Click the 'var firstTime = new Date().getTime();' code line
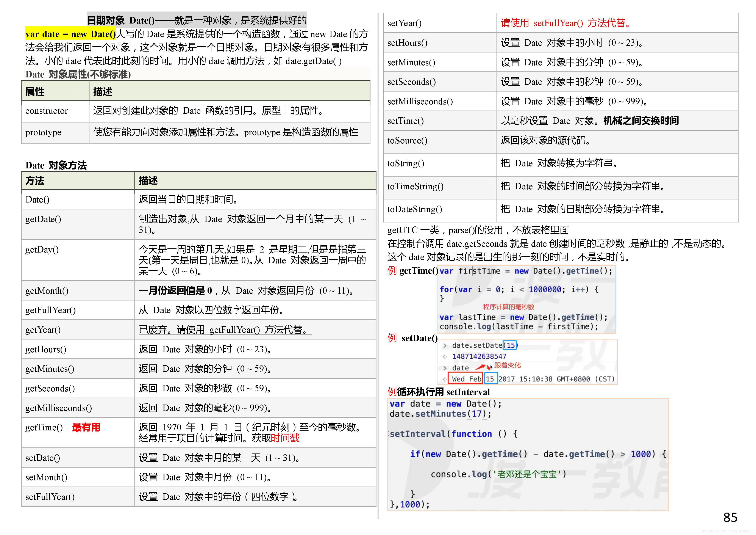The height and width of the screenshot is (535, 756). point(526,271)
